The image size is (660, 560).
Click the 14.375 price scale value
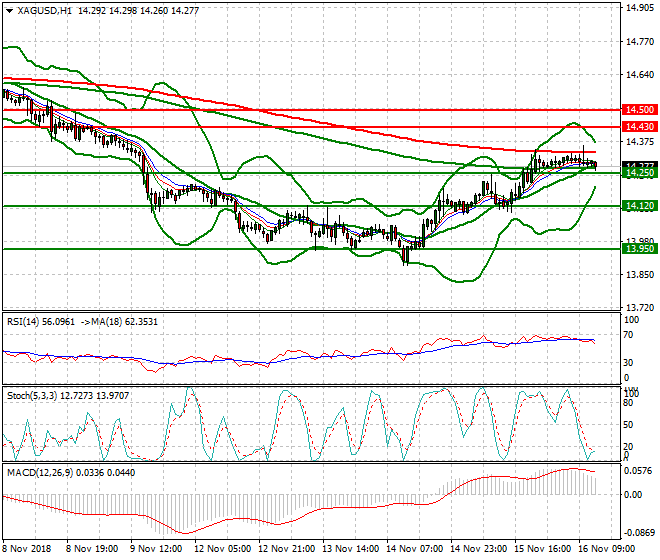pyautogui.click(x=640, y=142)
